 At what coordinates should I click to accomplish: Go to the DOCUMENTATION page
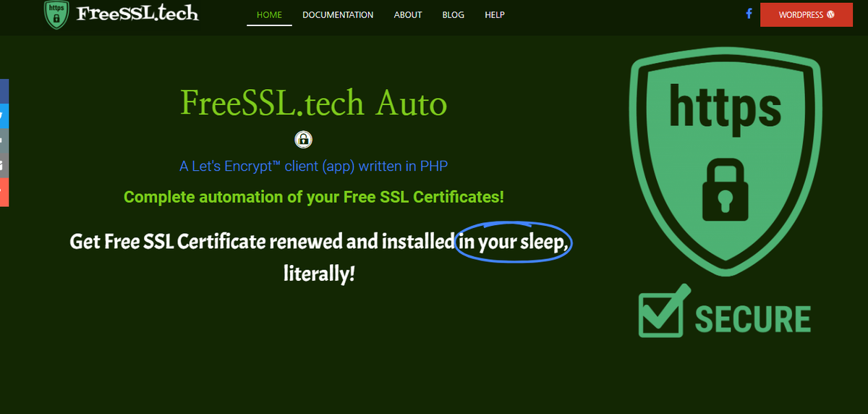pos(338,14)
